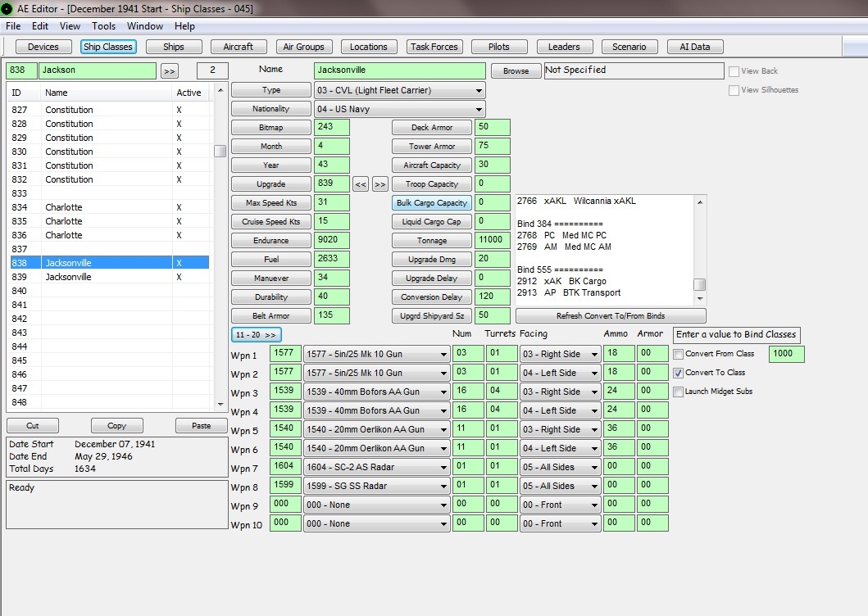The image size is (868, 616).
Task: Uncheck the Convert To Class checkbox
Action: pyautogui.click(x=678, y=373)
